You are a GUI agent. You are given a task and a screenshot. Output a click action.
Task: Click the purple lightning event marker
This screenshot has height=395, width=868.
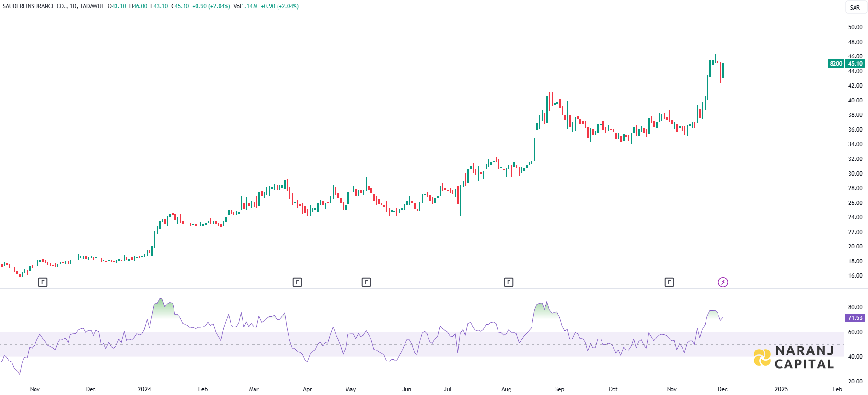pyautogui.click(x=723, y=282)
